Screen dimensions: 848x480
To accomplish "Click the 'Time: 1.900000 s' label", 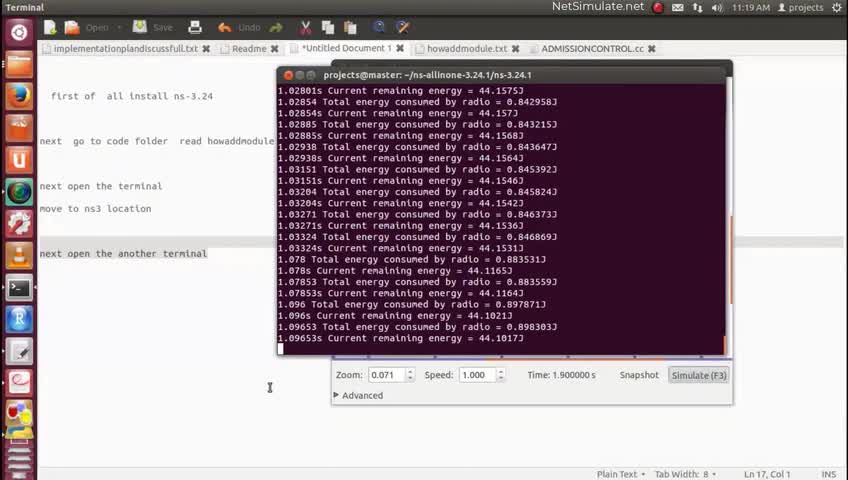I will (x=561, y=375).
